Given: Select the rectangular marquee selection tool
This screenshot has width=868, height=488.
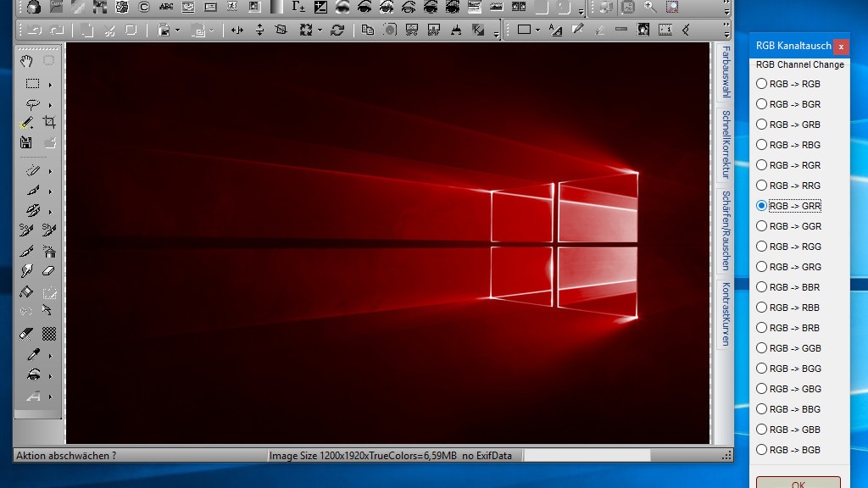Looking at the screenshot, I should tap(33, 84).
